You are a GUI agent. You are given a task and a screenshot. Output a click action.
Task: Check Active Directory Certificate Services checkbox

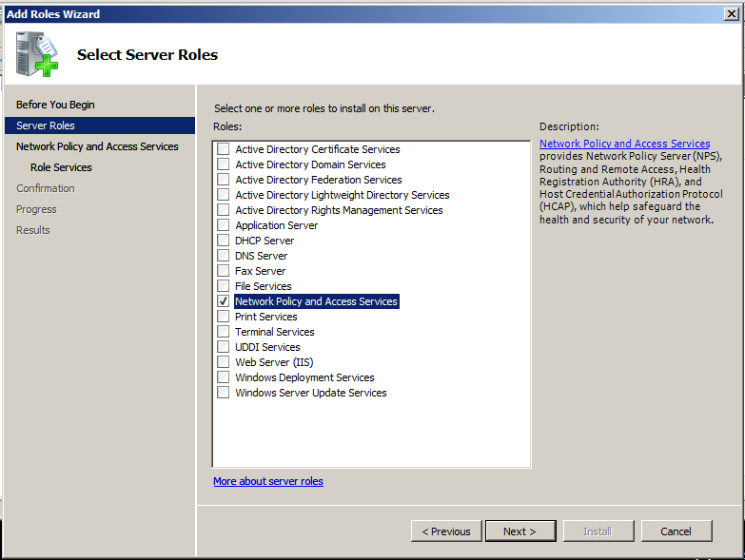223,149
